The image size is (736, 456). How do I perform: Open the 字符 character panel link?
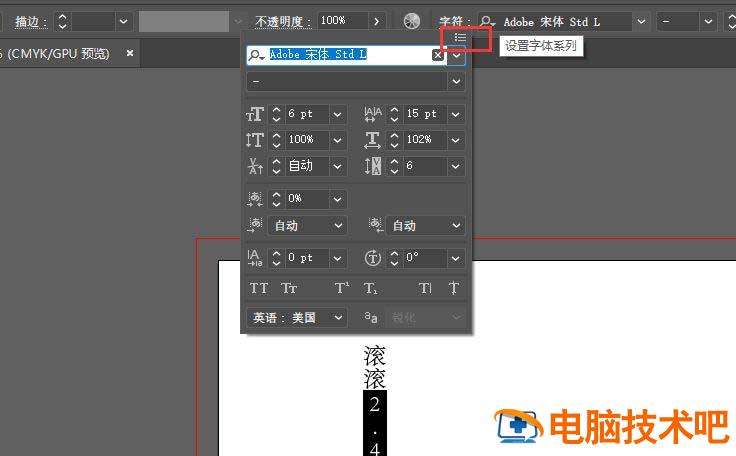453,22
